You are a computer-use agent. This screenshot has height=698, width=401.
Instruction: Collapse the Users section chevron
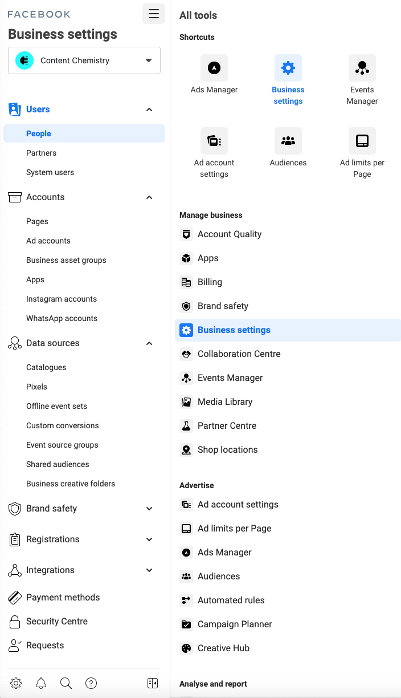click(149, 110)
